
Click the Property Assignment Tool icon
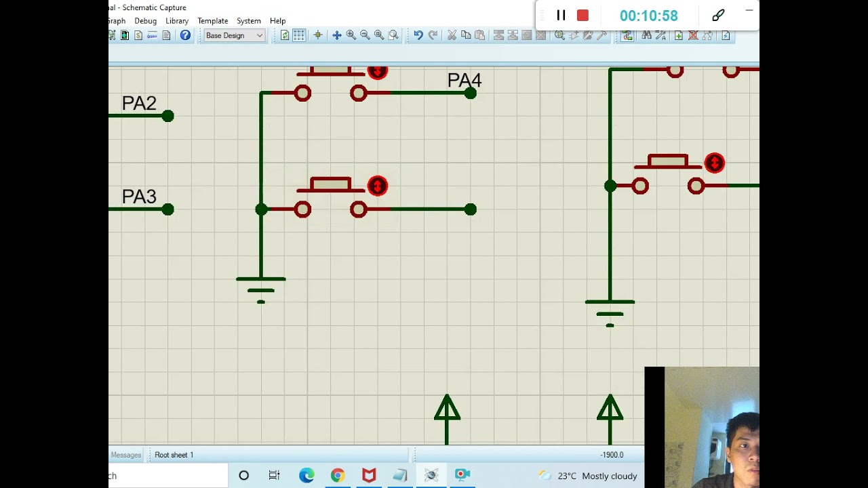tap(660, 35)
